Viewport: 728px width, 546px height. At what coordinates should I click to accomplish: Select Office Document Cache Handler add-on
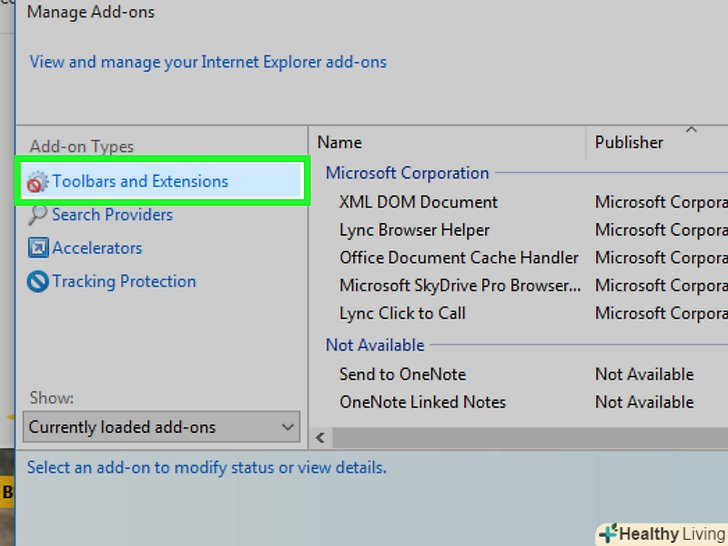point(459,258)
